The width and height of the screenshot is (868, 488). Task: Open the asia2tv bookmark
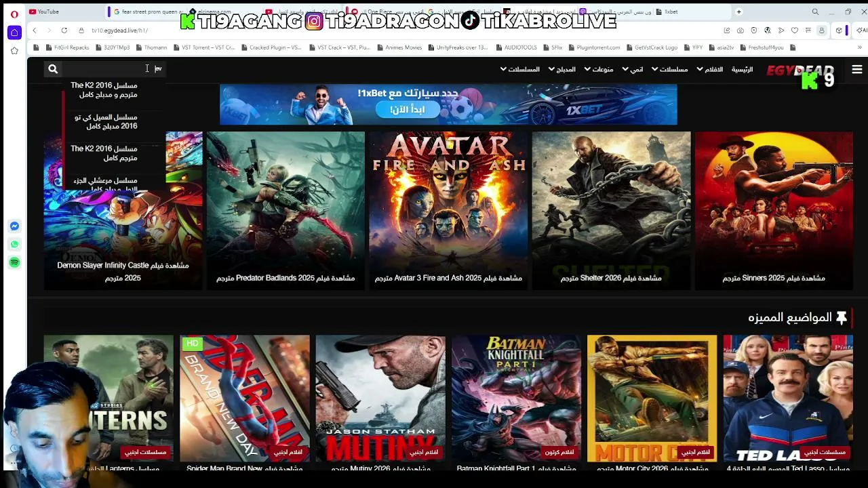tap(721, 47)
